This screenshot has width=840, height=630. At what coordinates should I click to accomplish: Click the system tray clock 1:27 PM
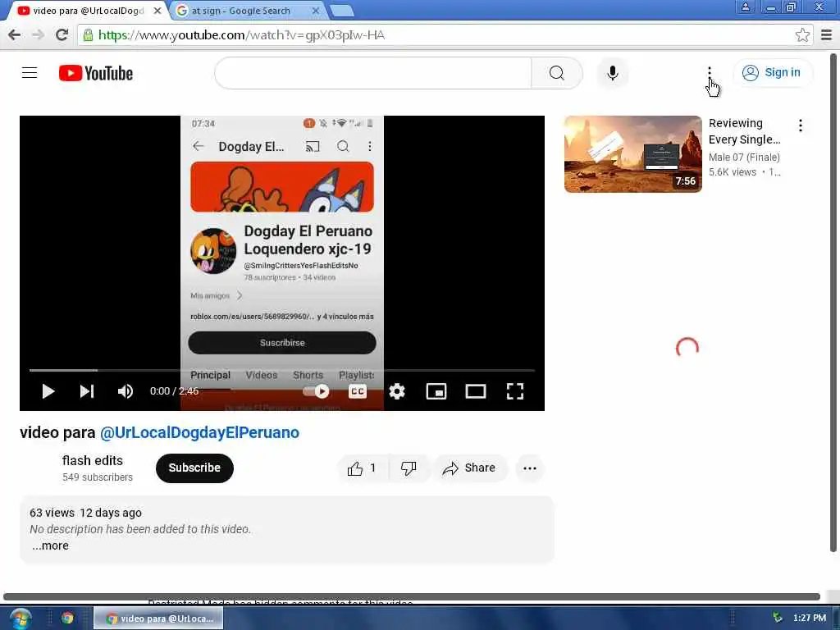[x=810, y=619]
